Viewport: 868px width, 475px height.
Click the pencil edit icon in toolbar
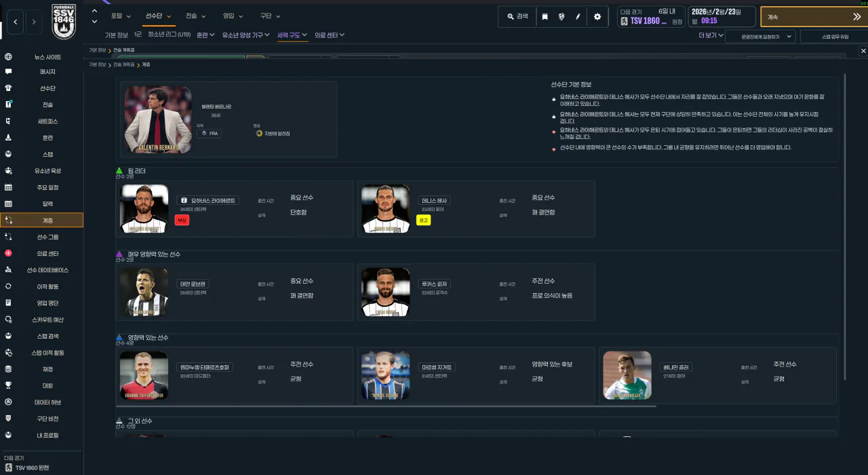578,16
